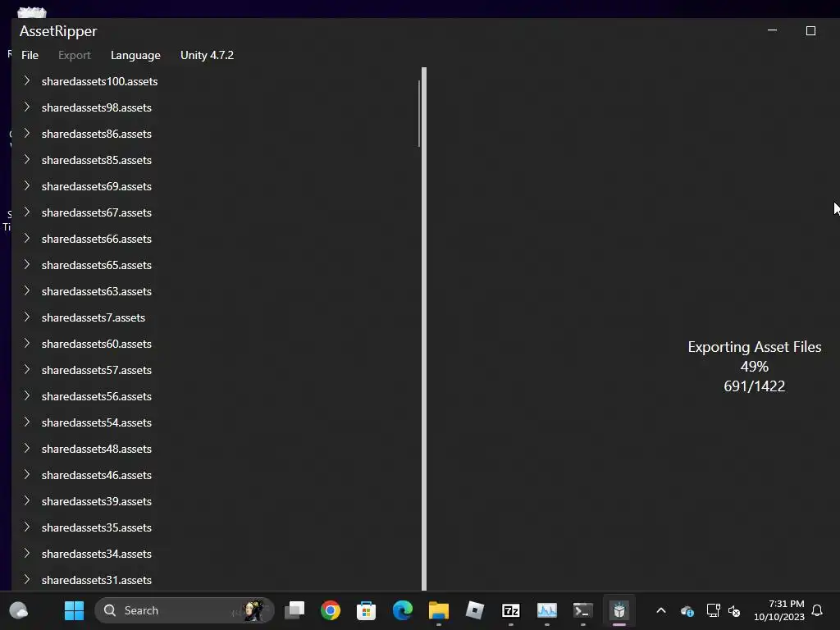Expand sharedassets66.assets chevron
The height and width of the screenshot is (630, 840).
point(27,239)
